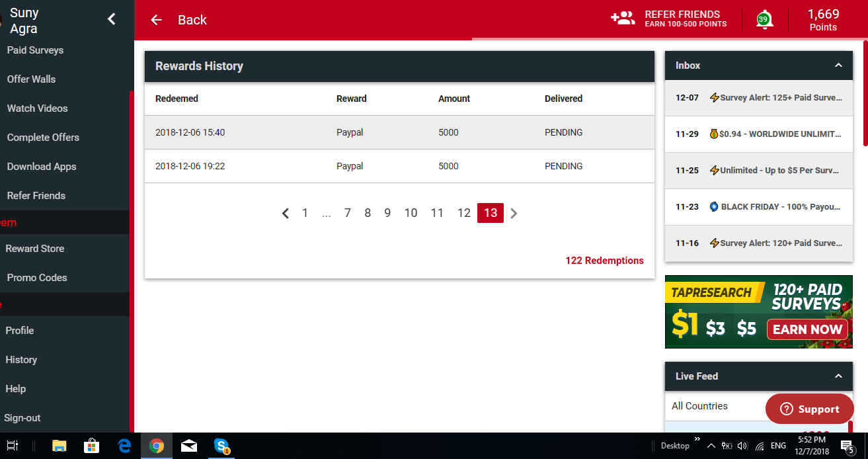Open the notification bell with 39 badge

(764, 19)
